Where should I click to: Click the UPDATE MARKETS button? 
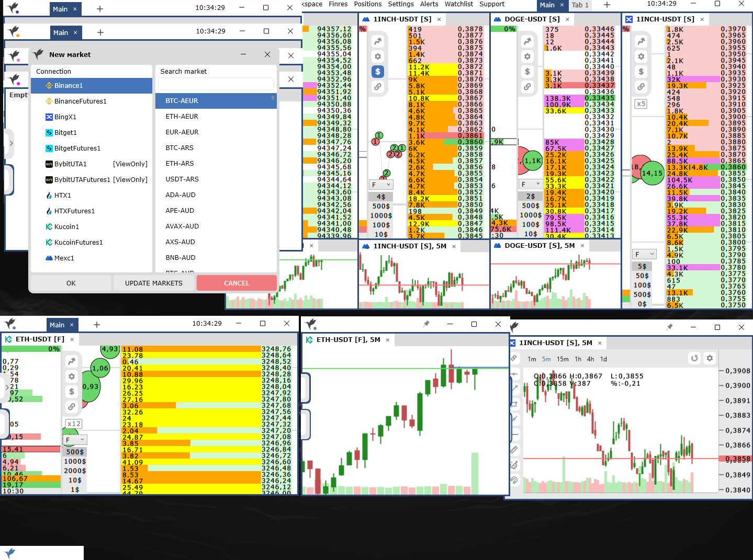(153, 283)
